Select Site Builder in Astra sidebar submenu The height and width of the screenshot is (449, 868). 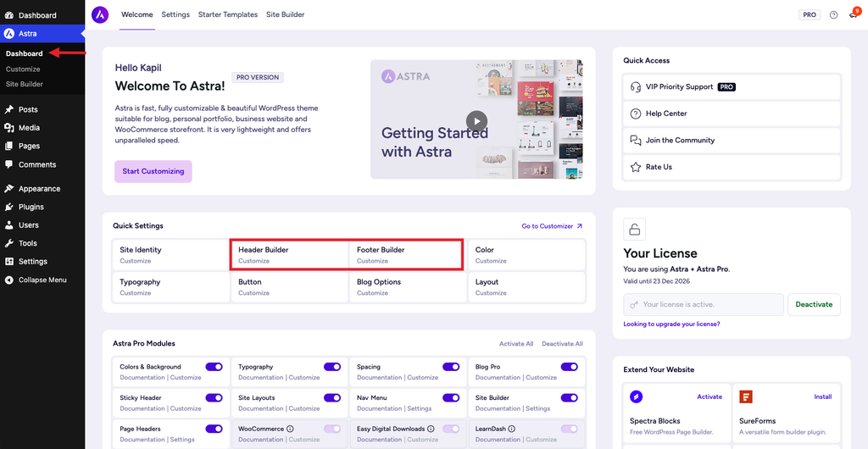point(25,84)
